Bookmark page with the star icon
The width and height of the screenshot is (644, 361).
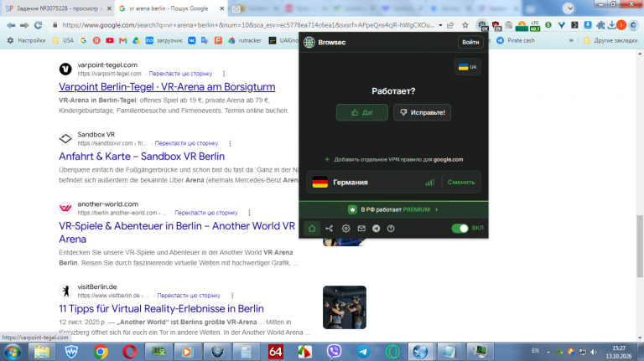point(465,25)
